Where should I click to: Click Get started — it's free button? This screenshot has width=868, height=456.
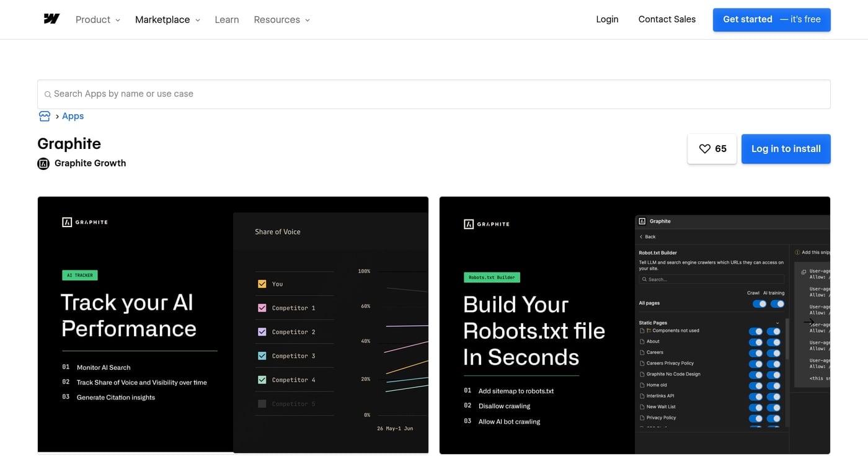pos(772,20)
